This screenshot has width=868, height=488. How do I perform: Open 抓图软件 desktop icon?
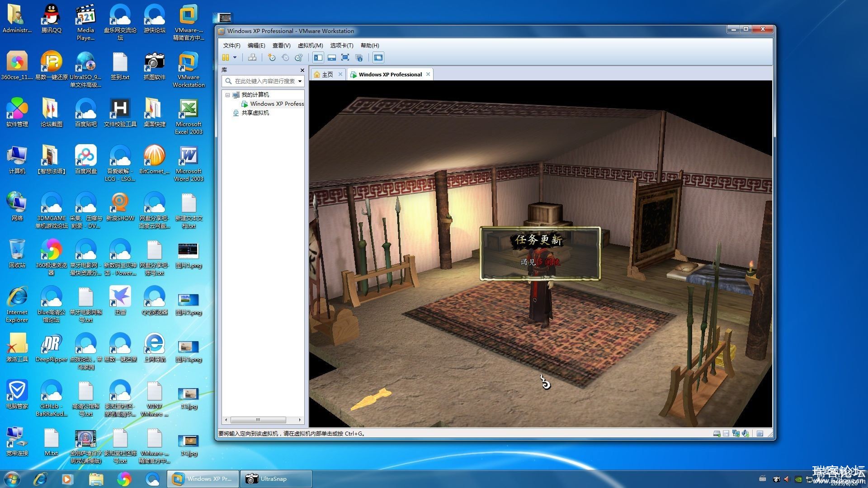154,66
